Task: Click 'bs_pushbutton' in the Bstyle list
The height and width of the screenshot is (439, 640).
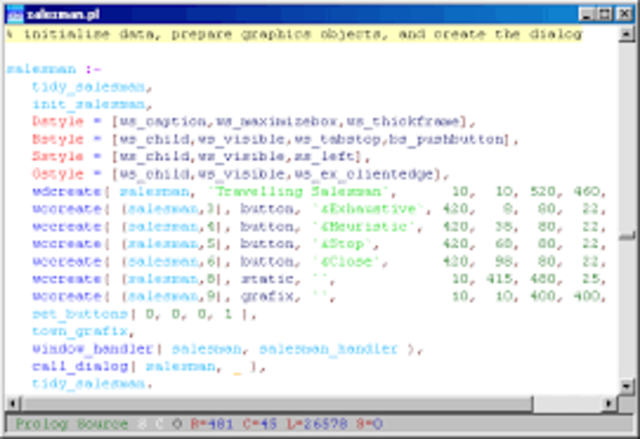Action: [446, 139]
